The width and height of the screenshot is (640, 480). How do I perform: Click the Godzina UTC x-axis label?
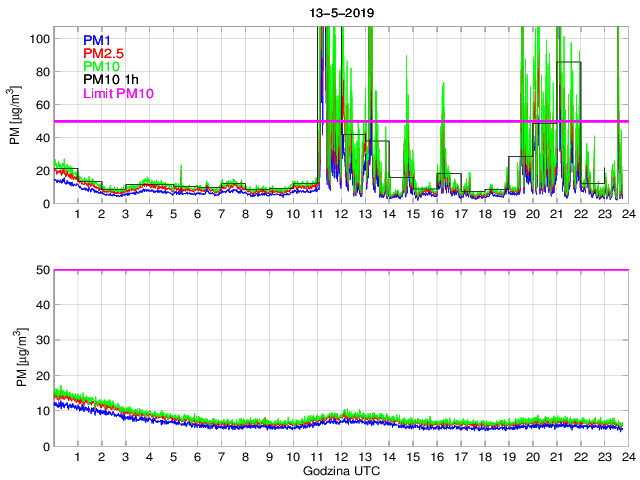click(x=340, y=470)
